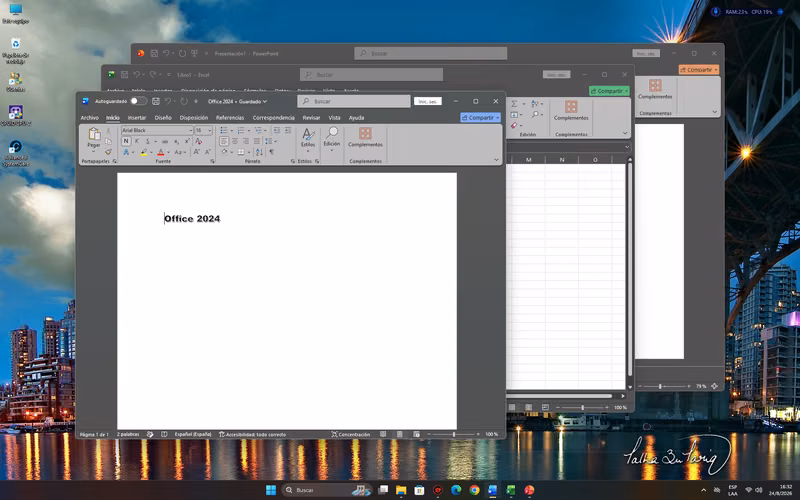Undo the last action in Word
800x500 pixels.
167,101
